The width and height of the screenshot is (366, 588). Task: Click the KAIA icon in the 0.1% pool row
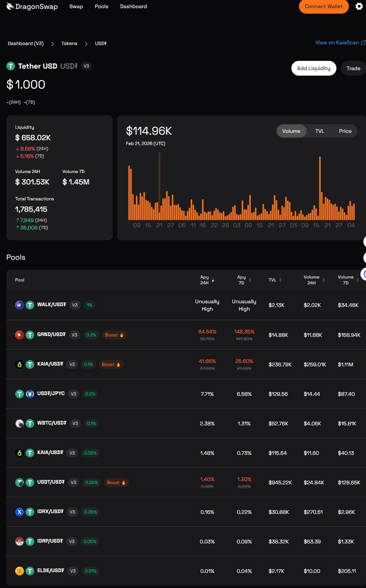[20, 364]
